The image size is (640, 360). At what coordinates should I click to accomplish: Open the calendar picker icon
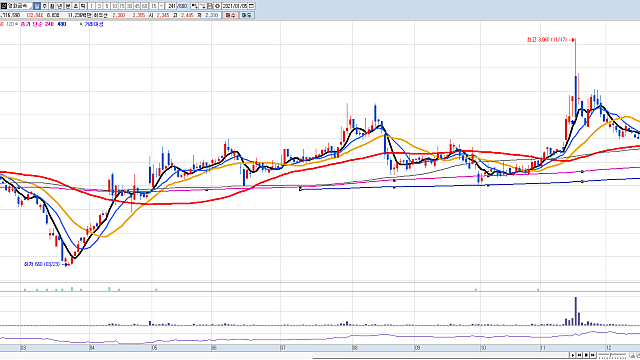[x=251, y=6]
